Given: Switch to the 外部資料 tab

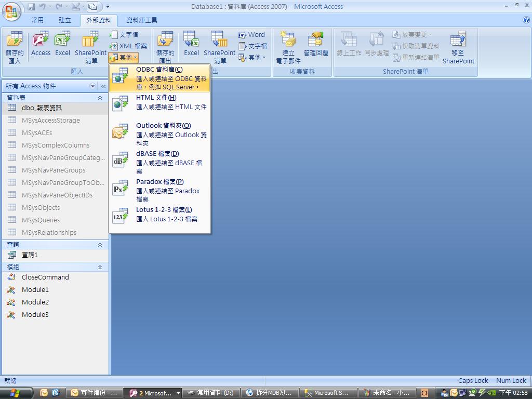Looking at the screenshot, I should coord(98,20).
